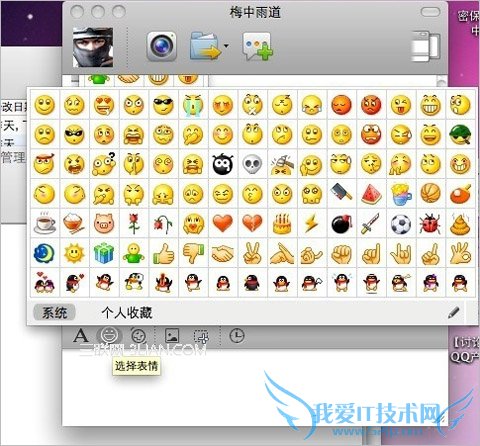Insert the red rose emoticon
Screen dimensions: 480x446
point(134,223)
